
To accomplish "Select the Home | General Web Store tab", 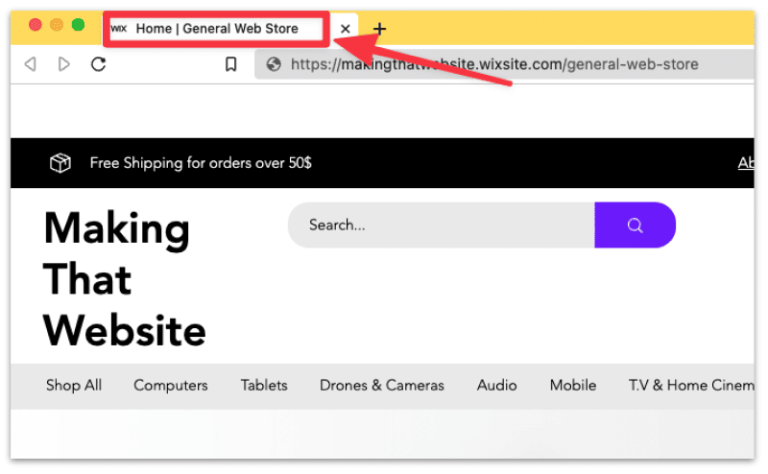I will click(x=217, y=29).
